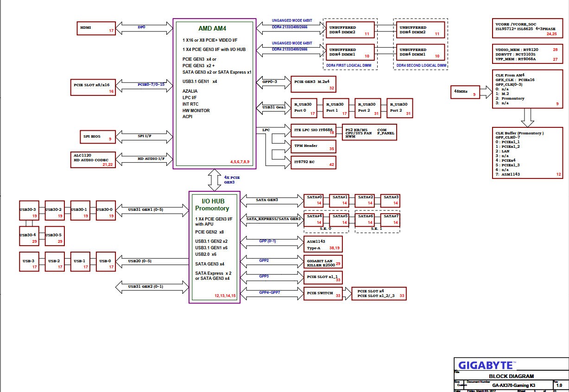
Task: Click the 4x PCIE GEN3 label
Action: [232, 180]
